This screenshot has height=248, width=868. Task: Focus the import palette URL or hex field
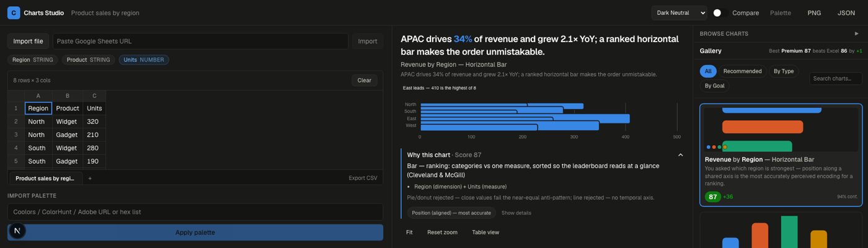[x=195, y=211]
